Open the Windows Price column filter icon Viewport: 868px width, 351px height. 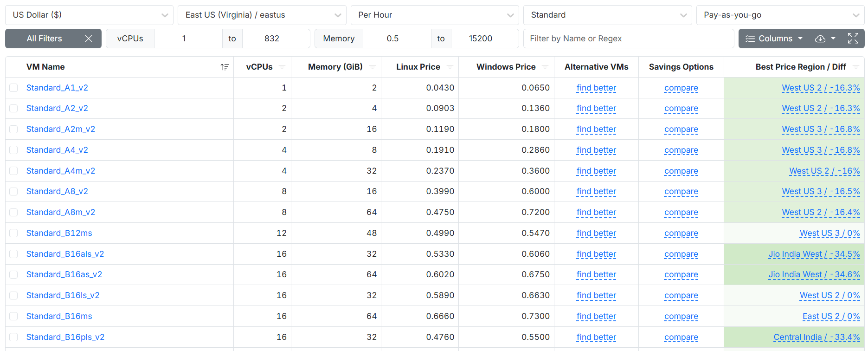pyautogui.click(x=545, y=67)
